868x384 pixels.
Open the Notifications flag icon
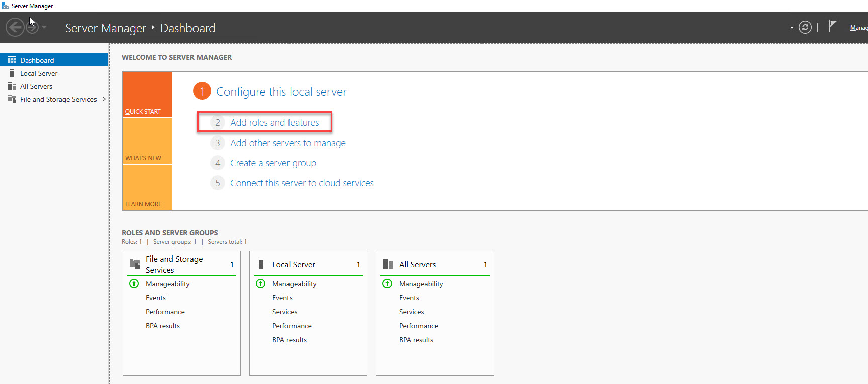(832, 26)
